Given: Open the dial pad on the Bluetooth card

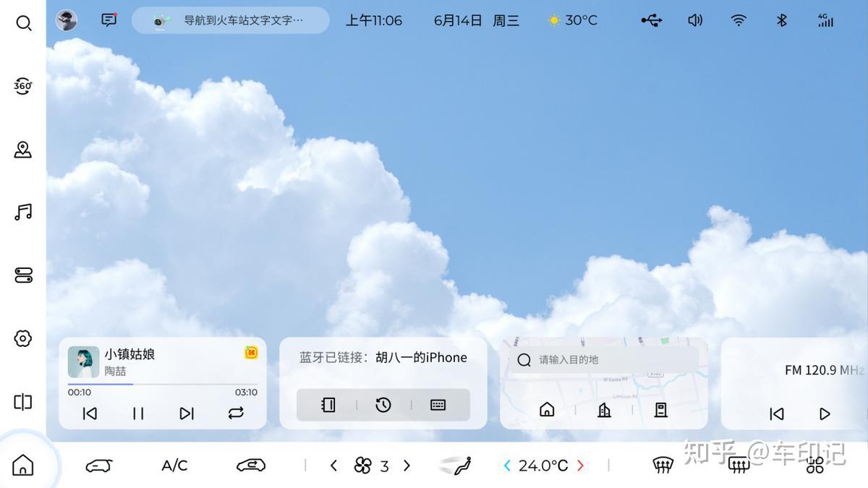Looking at the screenshot, I should pos(439,405).
